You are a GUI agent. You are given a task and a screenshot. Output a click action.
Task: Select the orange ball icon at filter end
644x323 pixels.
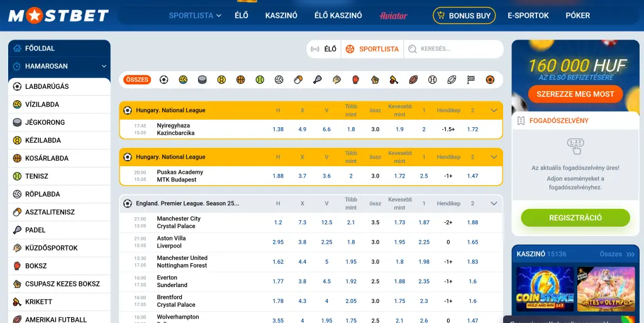click(x=490, y=80)
